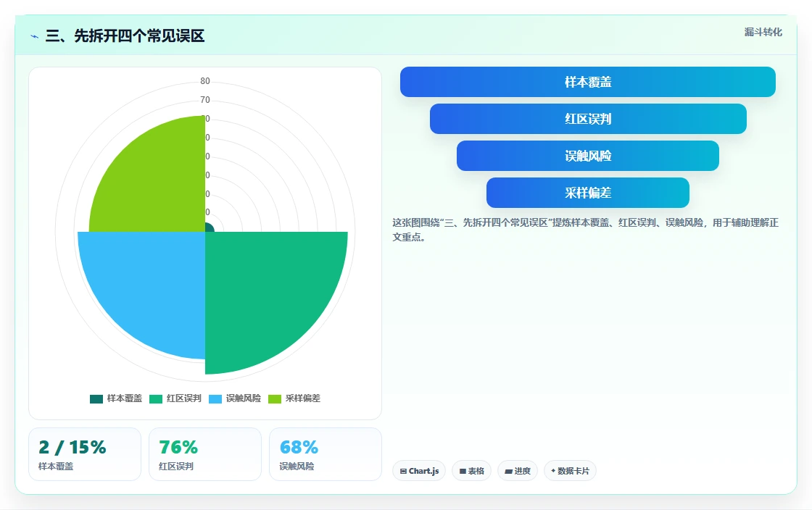The width and height of the screenshot is (812, 510).
Task: Click the 误触风险 funnel bar
Action: (588, 156)
